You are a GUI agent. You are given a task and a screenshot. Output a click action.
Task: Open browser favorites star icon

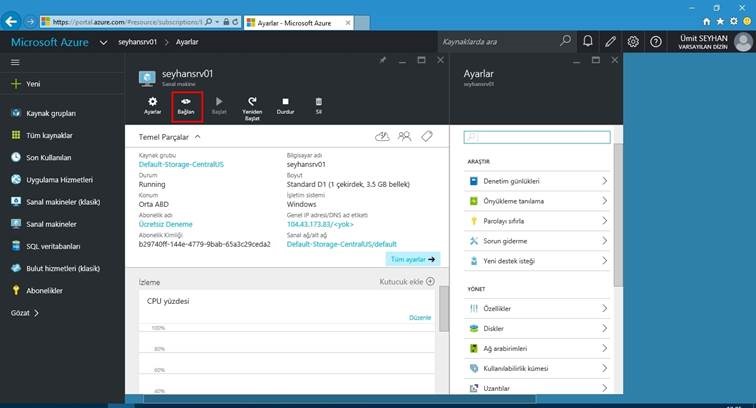(x=720, y=22)
